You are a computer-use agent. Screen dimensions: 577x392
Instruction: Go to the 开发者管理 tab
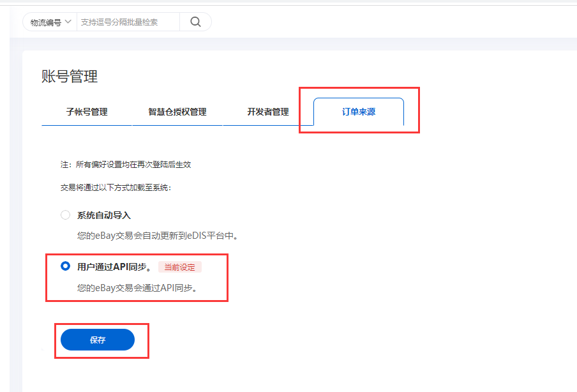[x=268, y=112]
